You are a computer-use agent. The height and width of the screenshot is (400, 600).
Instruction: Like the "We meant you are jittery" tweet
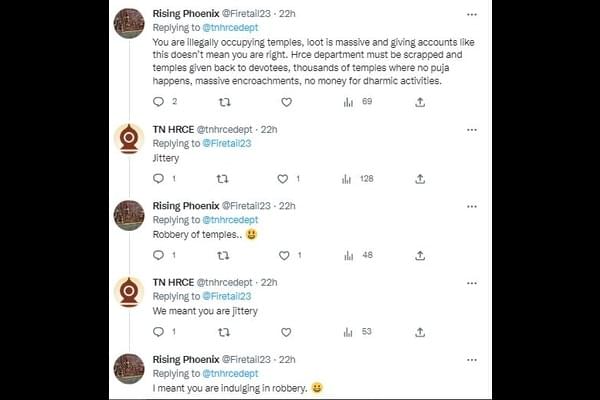click(x=286, y=331)
